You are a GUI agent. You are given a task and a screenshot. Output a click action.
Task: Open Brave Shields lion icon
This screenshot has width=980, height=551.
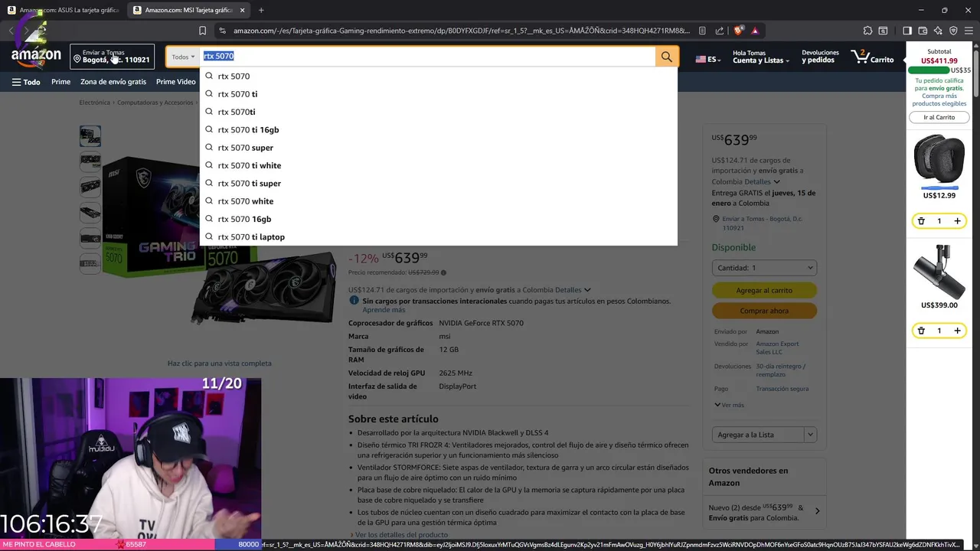(738, 31)
